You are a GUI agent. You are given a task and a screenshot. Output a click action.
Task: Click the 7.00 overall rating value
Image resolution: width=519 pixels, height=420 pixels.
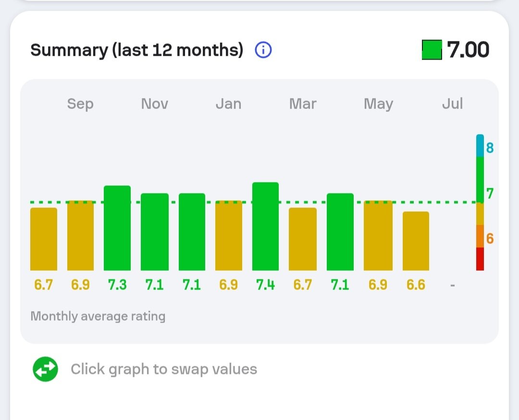468,50
